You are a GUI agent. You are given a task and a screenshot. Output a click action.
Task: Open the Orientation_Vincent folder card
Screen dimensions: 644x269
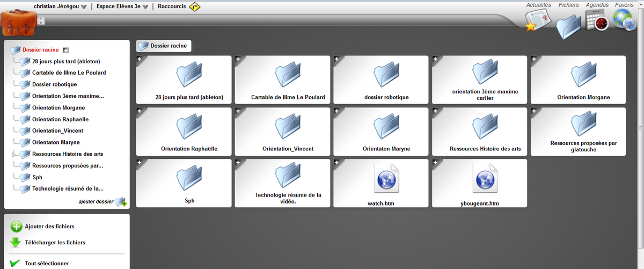tap(282, 131)
